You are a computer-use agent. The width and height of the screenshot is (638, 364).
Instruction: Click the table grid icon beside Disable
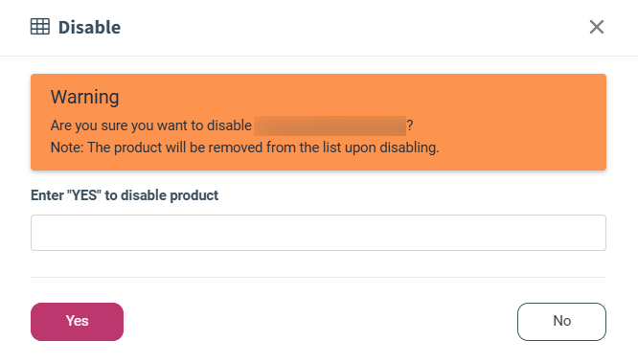(40, 27)
